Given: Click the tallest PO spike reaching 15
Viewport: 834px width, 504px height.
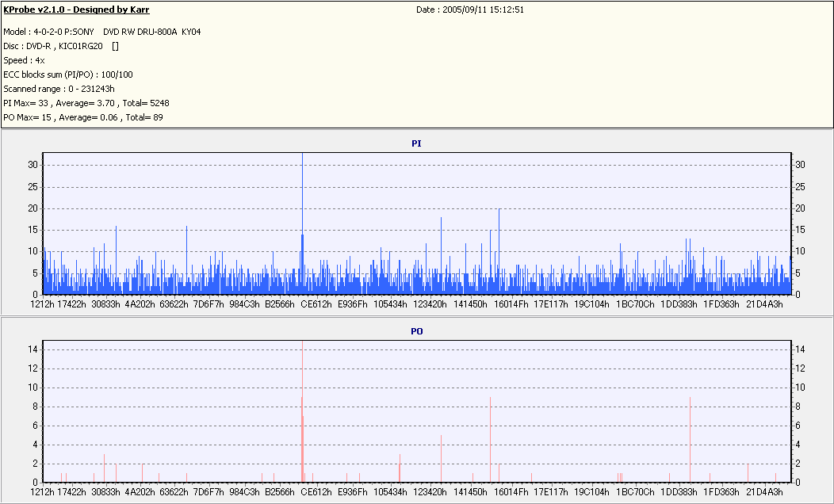Looking at the screenshot, I should (302, 411).
